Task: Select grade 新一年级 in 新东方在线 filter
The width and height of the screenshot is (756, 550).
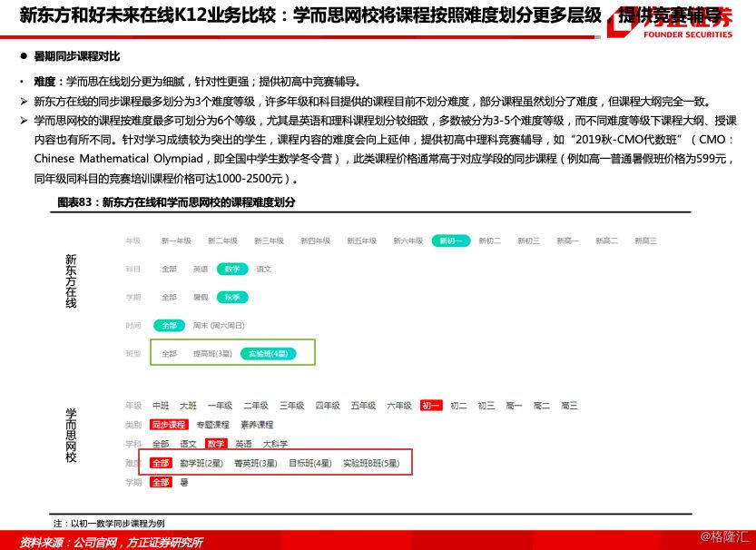Action: [x=176, y=241]
